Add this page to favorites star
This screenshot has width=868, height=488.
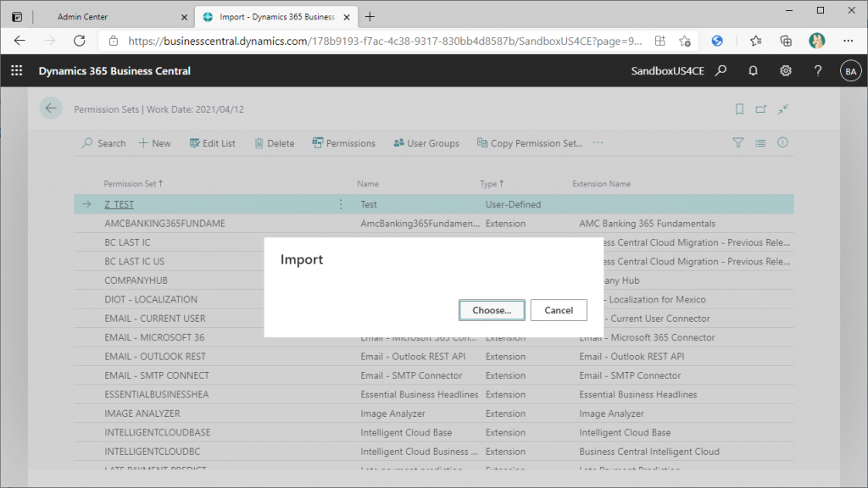coord(685,41)
